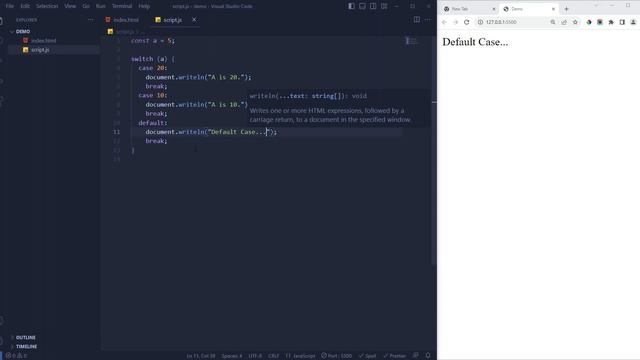Close the Demo browser tab
Image resolution: width=640 pixels, height=360 pixels.
tap(553, 9)
